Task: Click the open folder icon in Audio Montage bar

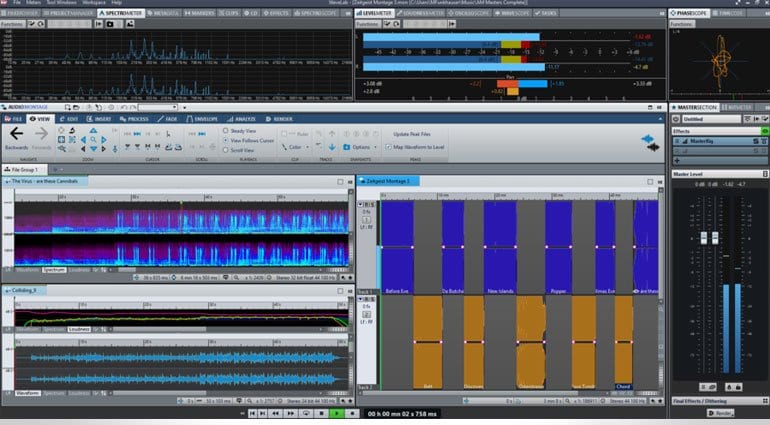Action: [x=76, y=107]
